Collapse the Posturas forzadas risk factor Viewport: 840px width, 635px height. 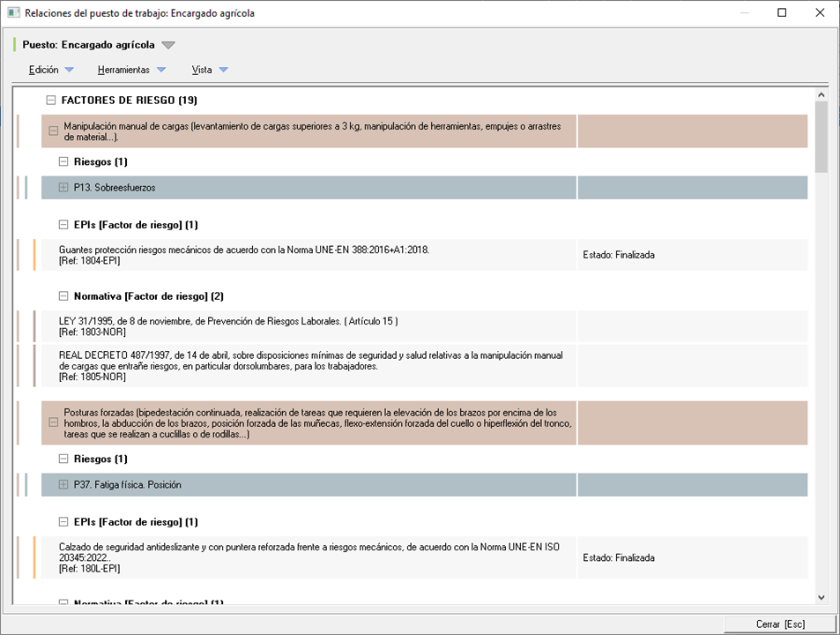pos(54,422)
